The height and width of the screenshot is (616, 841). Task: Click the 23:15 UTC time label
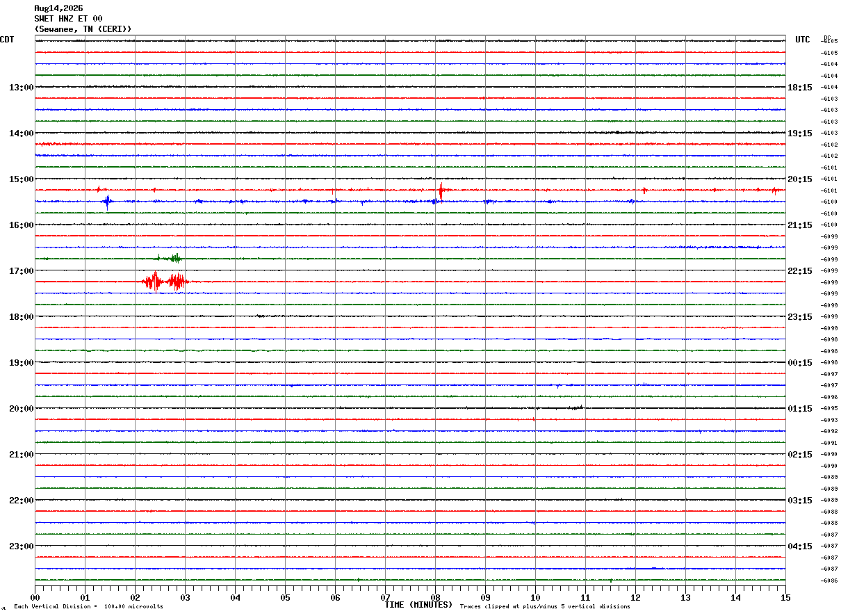click(x=800, y=317)
